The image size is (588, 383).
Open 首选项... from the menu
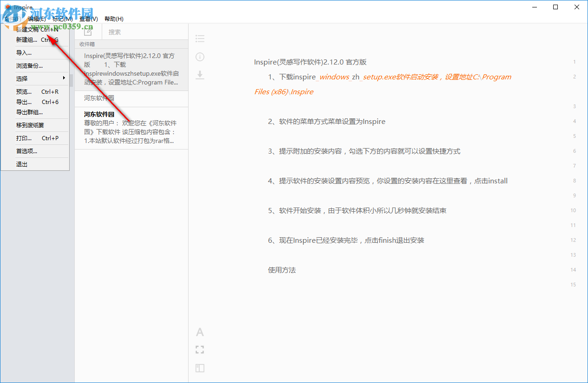coord(35,151)
